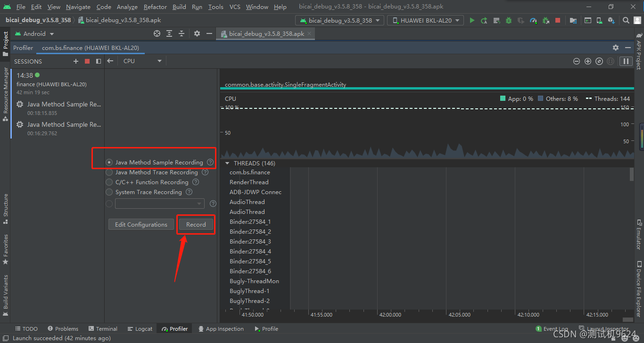Click Expand All icon in Project panel
Viewport: 644px width, 343px height.
(x=169, y=34)
